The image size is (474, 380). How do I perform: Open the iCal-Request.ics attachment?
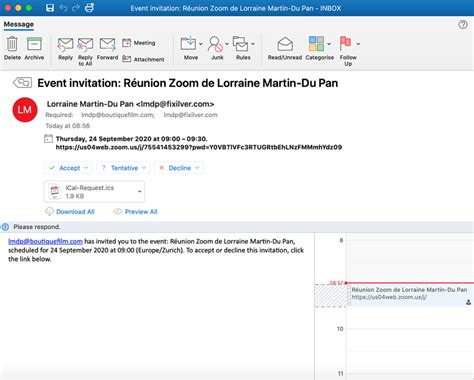tap(94, 192)
